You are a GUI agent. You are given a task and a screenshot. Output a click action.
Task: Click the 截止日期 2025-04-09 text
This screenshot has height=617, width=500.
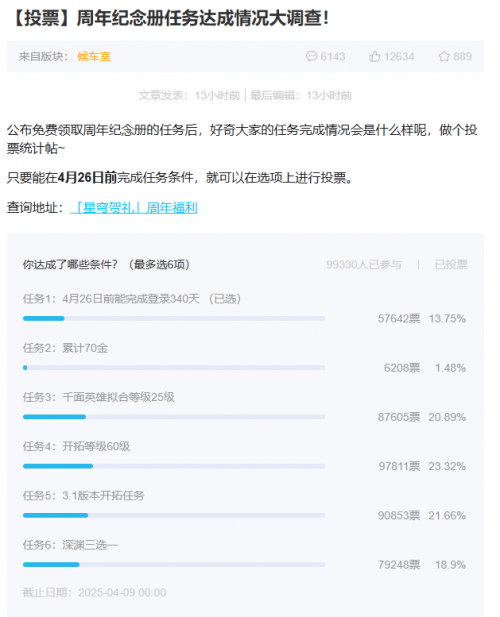pos(94,592)
